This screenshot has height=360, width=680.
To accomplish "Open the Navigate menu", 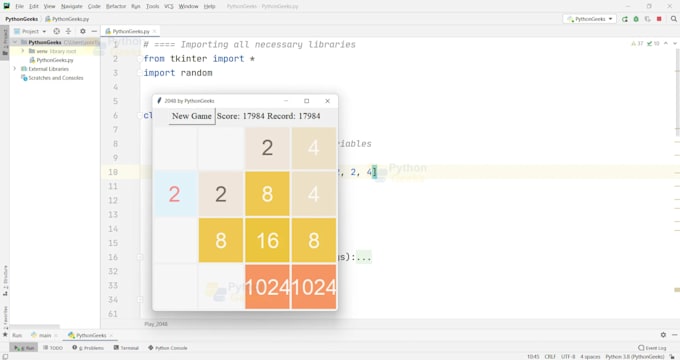I will (x=72, y=6).
